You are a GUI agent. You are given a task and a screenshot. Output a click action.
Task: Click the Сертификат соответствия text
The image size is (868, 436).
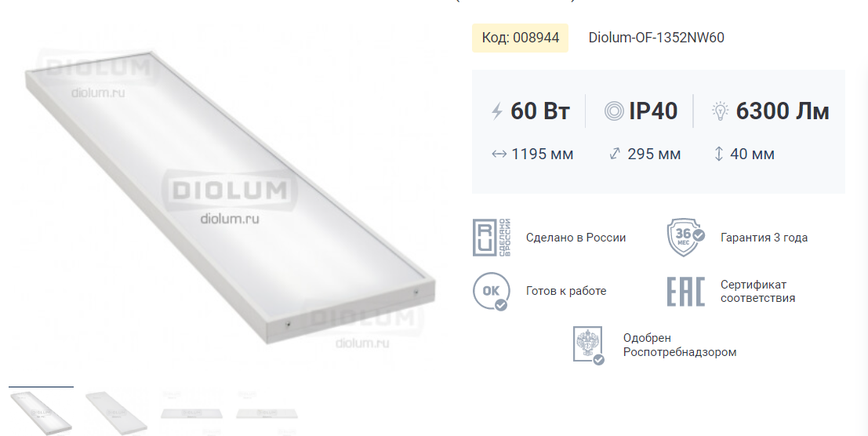(758, 291)
